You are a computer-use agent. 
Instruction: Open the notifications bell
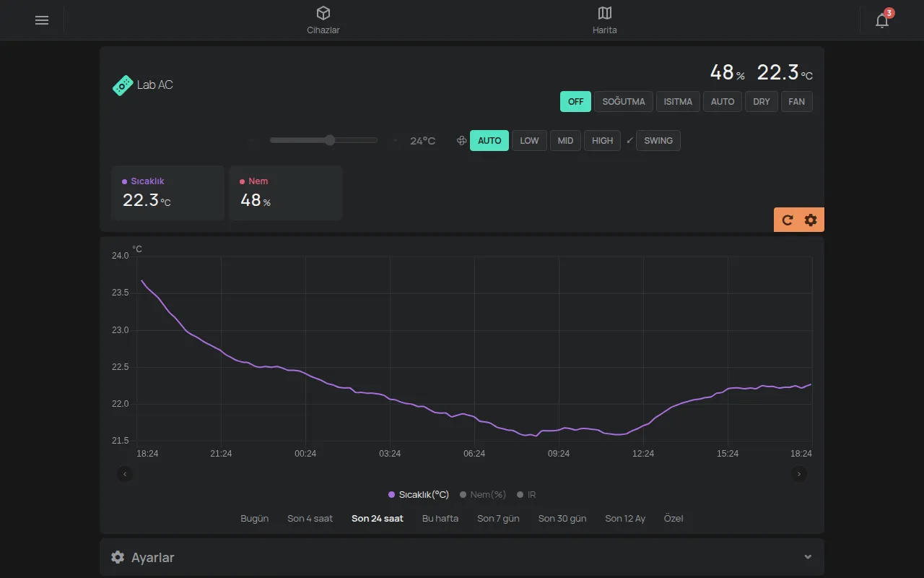pyautogui.click(x=882, y=20)
